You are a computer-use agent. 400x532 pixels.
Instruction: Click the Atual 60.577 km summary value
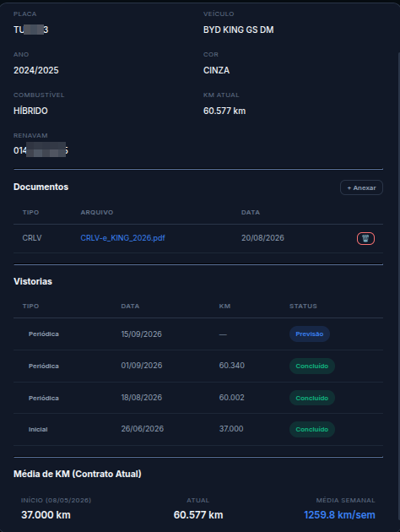[198, 515]
